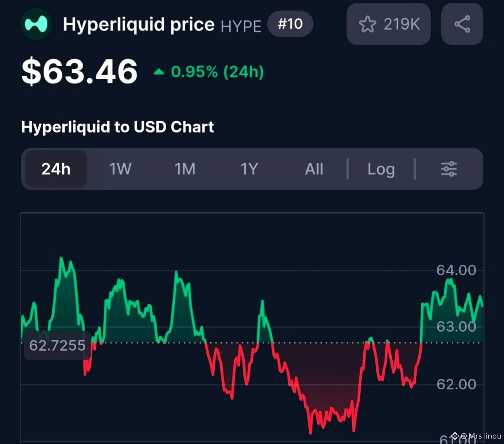Select the 24h timeframe tab
This screenshot has width=504, height=444.
tap(56, 169)
